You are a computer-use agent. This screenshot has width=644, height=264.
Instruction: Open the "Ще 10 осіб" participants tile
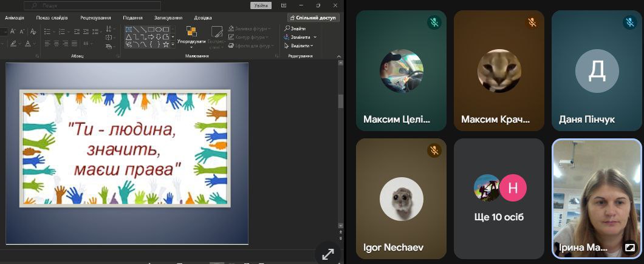[499, 198]
